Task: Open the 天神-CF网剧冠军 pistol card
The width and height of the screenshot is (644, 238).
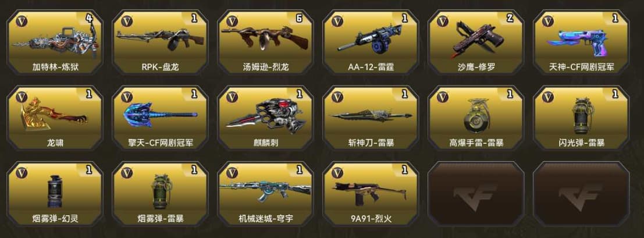Action: [x=581, y=42]
